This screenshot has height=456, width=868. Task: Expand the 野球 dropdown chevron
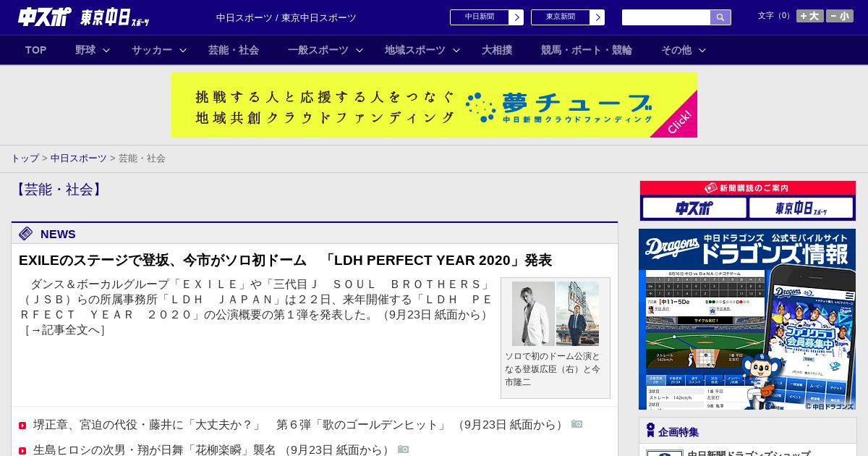click(x=106, y=50)
